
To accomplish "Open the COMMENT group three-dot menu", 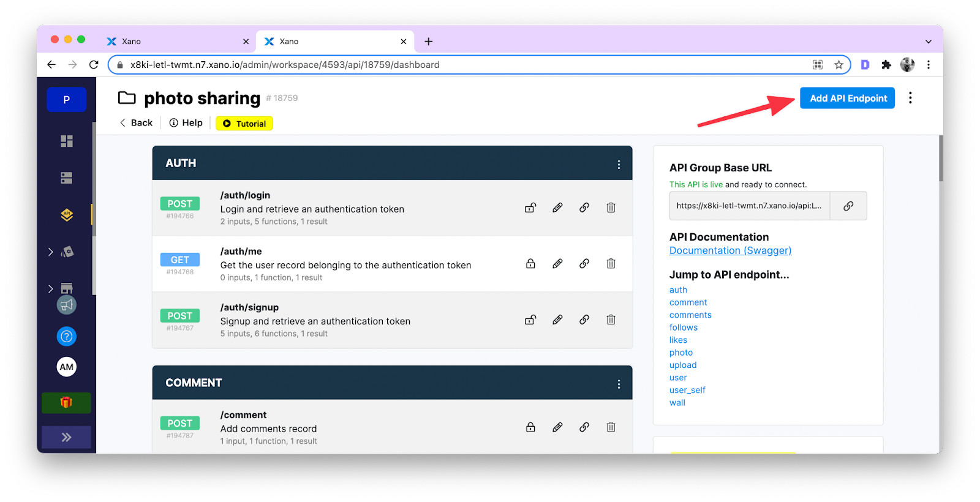I will click(x=619, y=384).
